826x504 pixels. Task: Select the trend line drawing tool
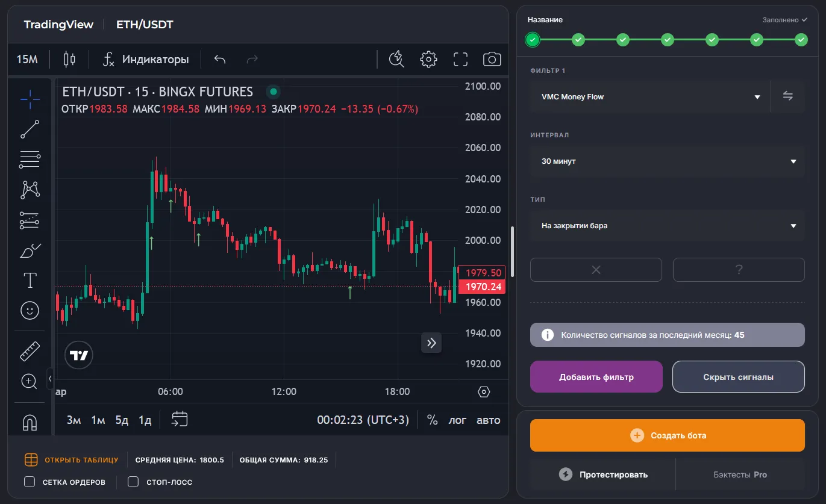[30, 129]
